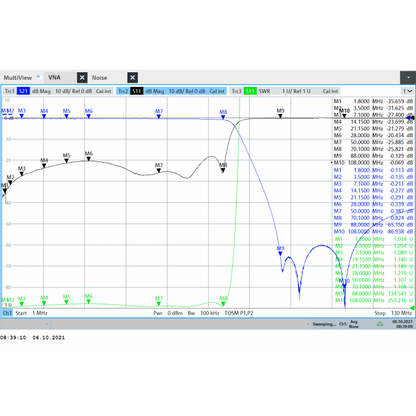Select black marker M10 at the top
The image size is (416, 416).
[x=345, y=113]
